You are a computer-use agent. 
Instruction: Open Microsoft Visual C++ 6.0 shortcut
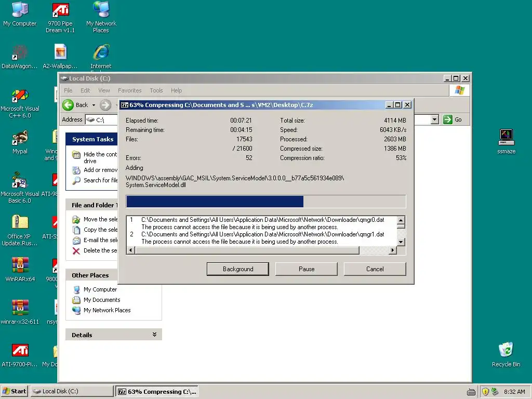tap(20, 103)
